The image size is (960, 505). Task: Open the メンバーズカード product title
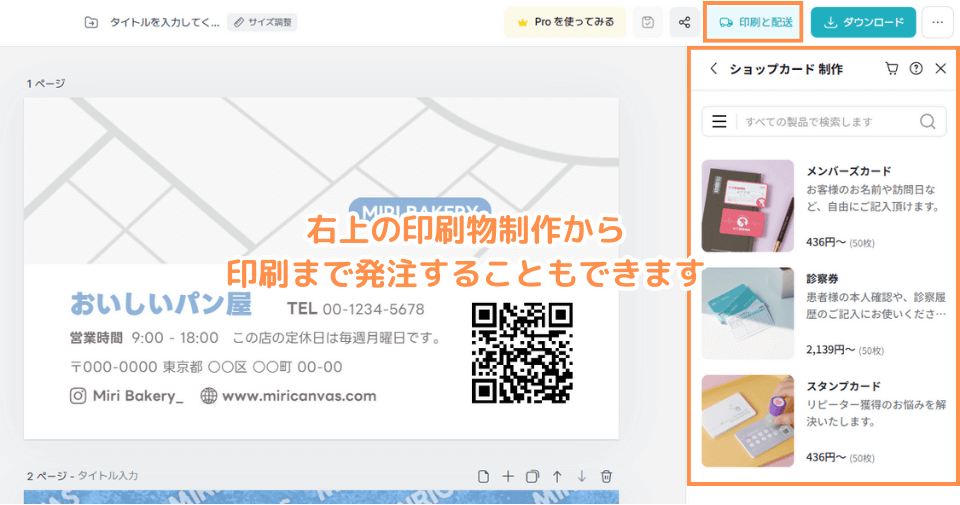[849, 171]
